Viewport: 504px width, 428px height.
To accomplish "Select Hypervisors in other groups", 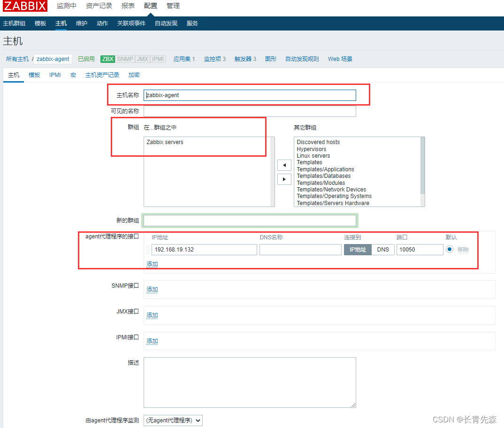I will coord(312,149).
